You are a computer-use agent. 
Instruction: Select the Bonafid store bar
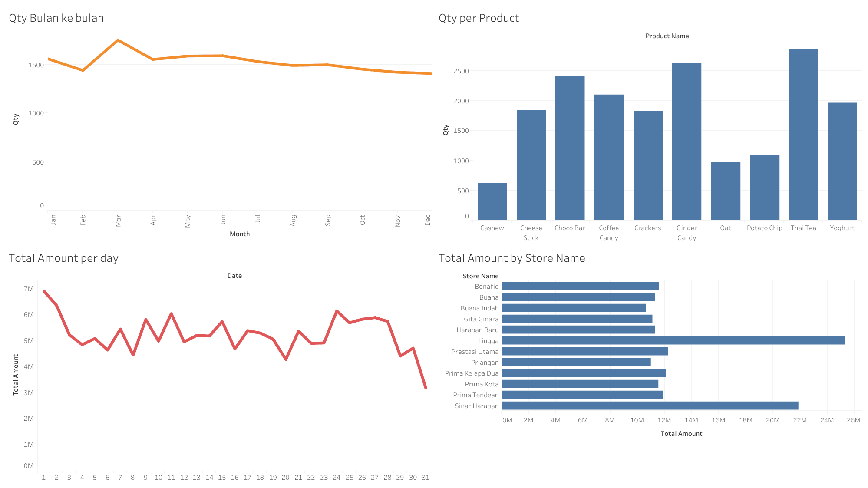click(580, 286)
